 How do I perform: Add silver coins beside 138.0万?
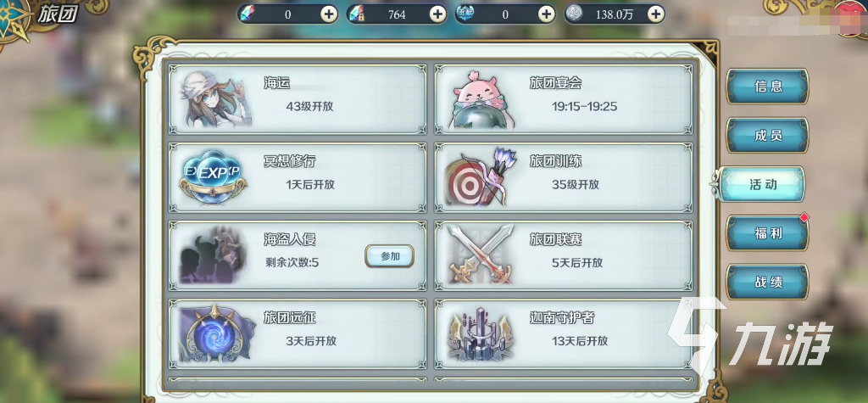coord(656,14)
